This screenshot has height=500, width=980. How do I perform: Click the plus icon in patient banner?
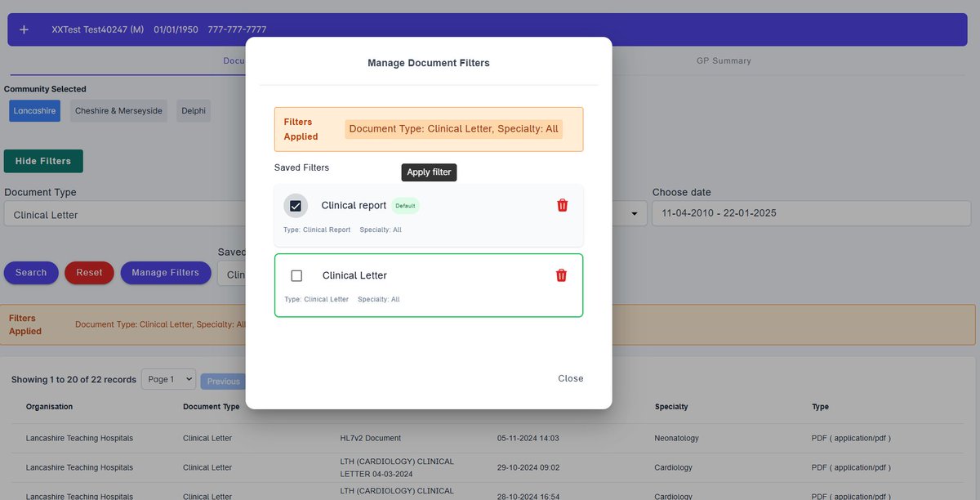pos(24,29)
